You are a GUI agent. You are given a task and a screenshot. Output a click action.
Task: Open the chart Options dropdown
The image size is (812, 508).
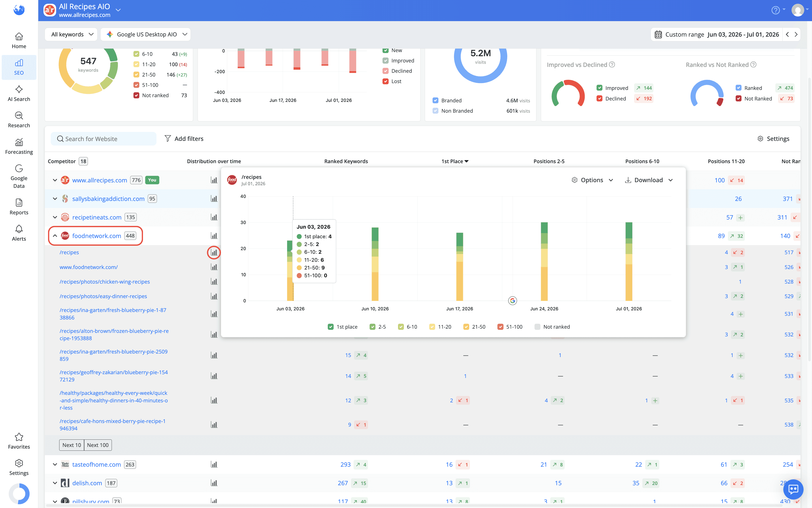[592, 180]
